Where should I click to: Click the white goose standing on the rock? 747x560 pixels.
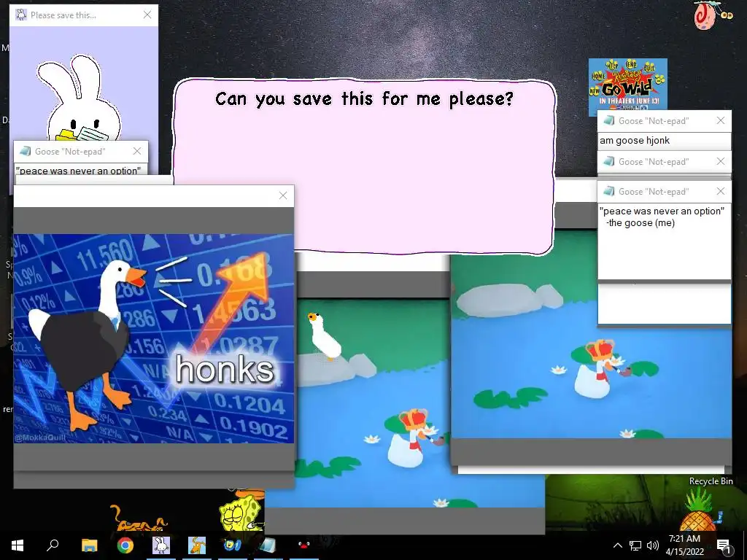324,336
